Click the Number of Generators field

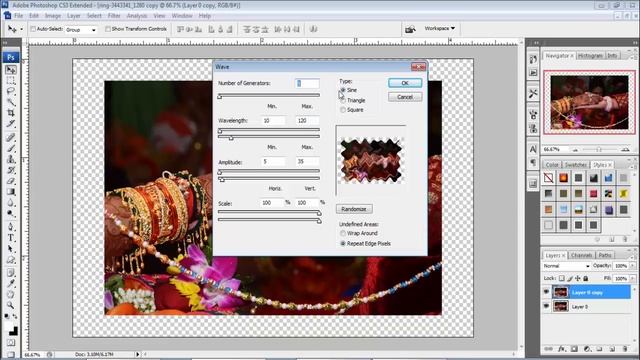point(307,83)
